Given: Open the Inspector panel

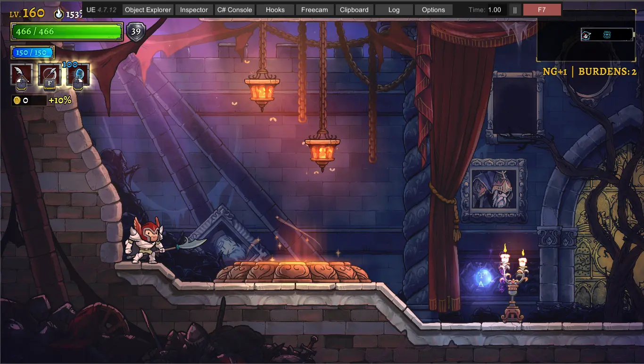Looking at the screenshot, I should coord(194,9).
